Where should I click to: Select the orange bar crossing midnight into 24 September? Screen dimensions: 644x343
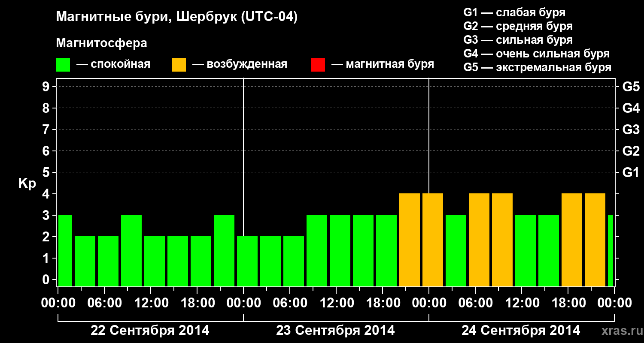[x=433, y=240]
